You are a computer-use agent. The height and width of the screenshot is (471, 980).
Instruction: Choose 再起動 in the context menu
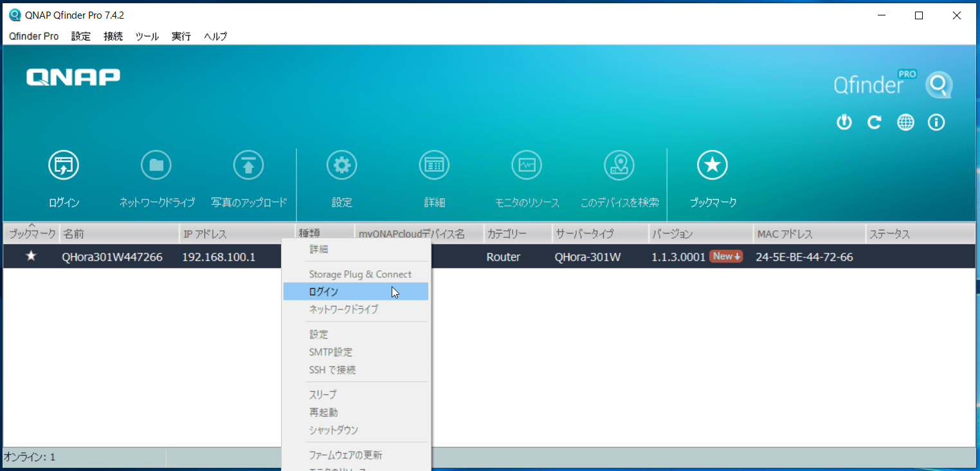[356, 412]
